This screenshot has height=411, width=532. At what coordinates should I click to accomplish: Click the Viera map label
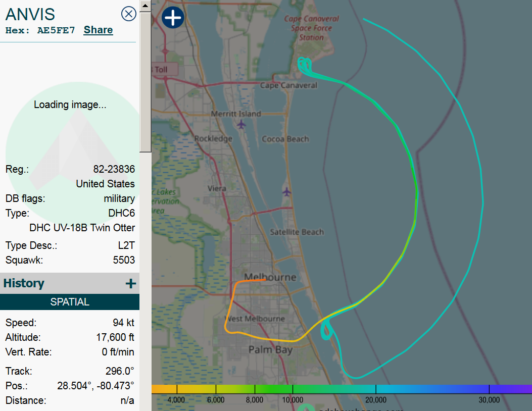coord(217,188)
